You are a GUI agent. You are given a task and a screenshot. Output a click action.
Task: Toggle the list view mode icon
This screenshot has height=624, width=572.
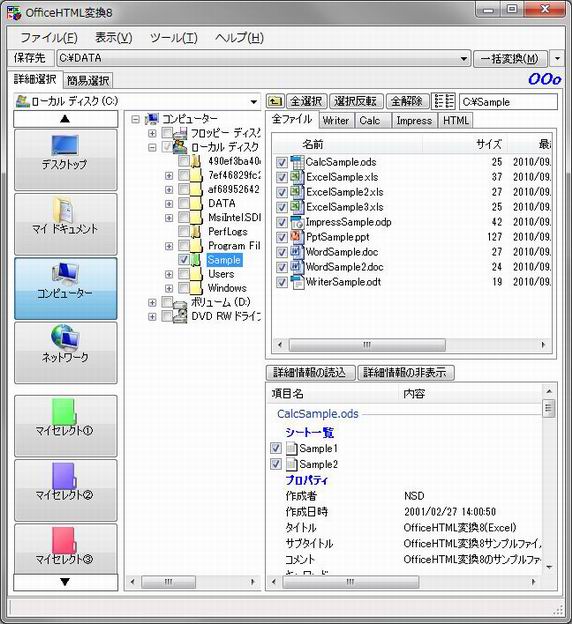[x=443, y=101]
